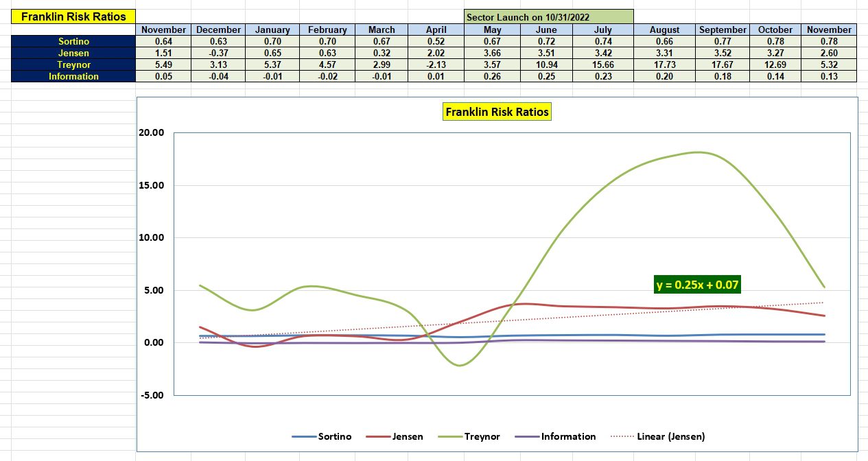868x461 pixels.
Task: Select the Treynor cell showing 5.32
Action: pyautogui.click(x=829, y=64)
